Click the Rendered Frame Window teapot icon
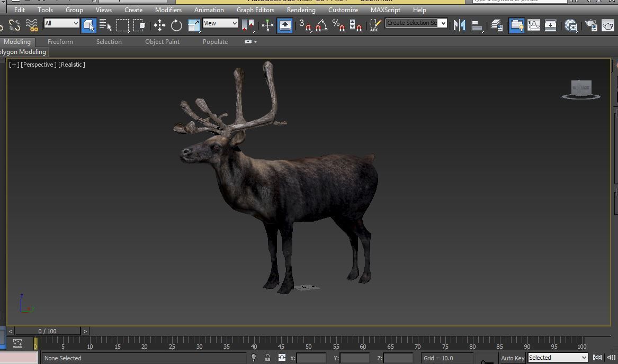The image size is (618, 364). click(608, 25)
